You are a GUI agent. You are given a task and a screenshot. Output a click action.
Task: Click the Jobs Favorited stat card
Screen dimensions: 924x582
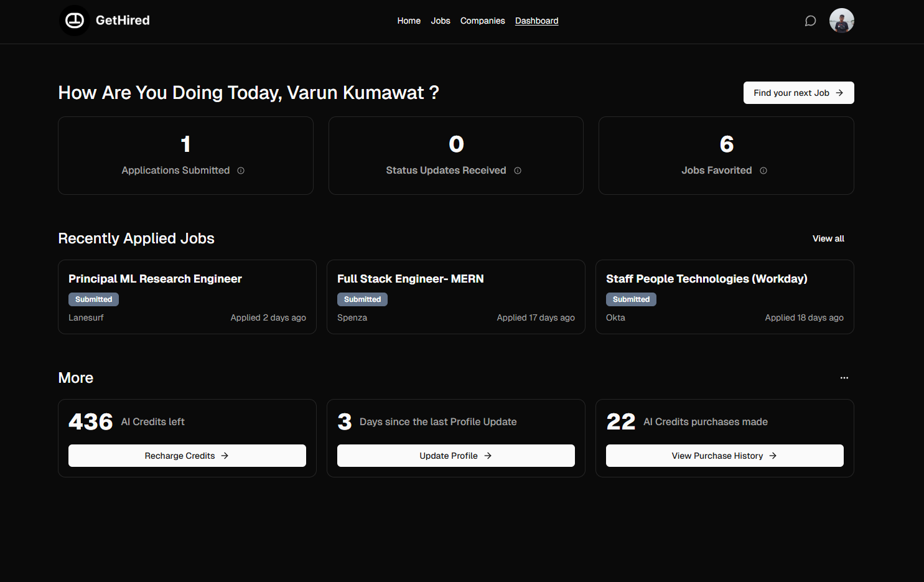tap(726, 156)
